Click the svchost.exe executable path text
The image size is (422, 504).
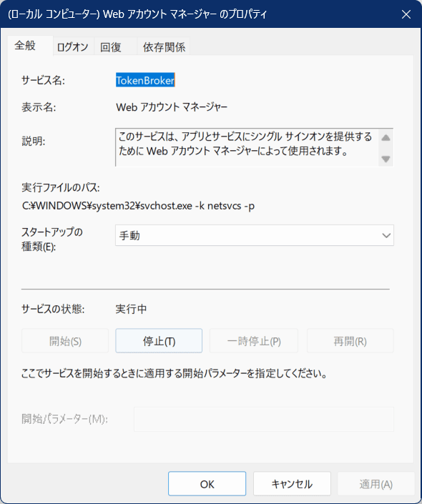pos(138,205)
